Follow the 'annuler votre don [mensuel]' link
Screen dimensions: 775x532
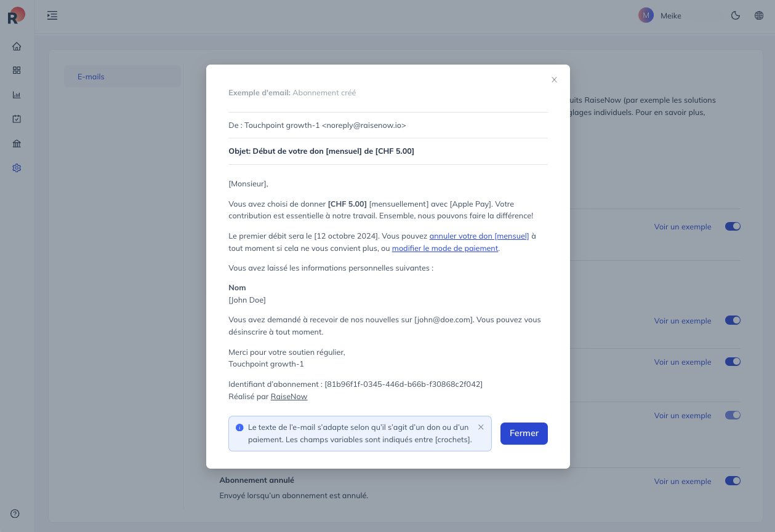[x=480, y=236]
